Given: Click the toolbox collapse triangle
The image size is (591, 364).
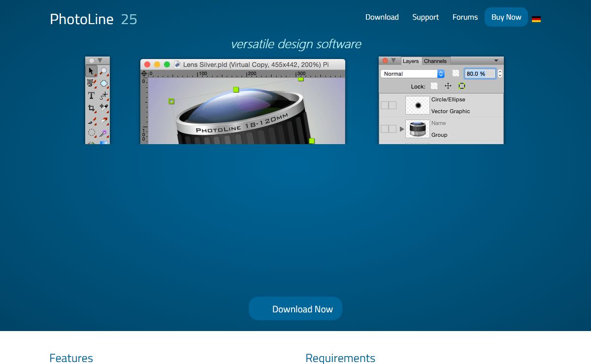Looking at the screenshot, I should pos(100,61).
